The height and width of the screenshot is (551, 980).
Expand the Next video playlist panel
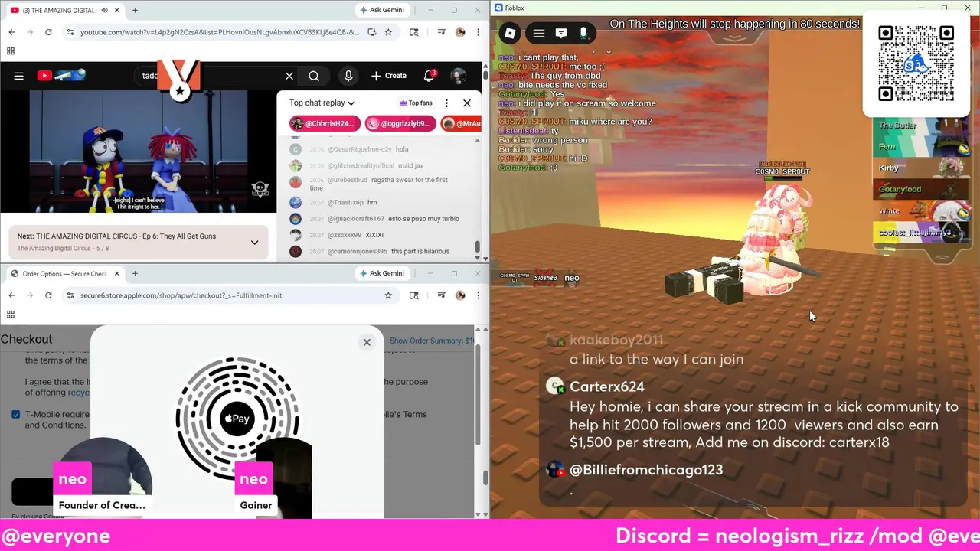click(254, 242)
